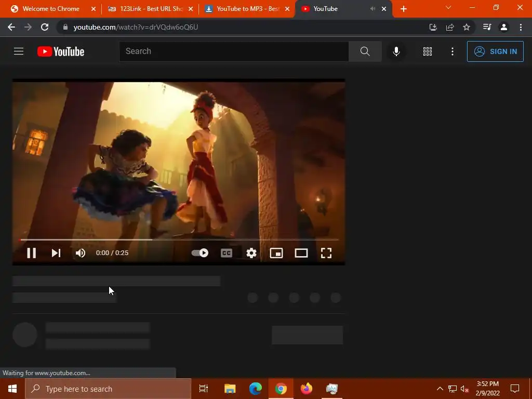The height and width of the screenshot is (399, 532).
Task: Open the player settings gear
Action: (x=251, y=253)
